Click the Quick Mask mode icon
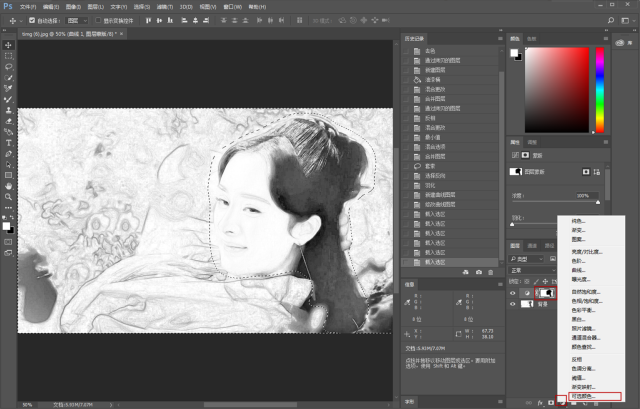 tap(8, 242)
